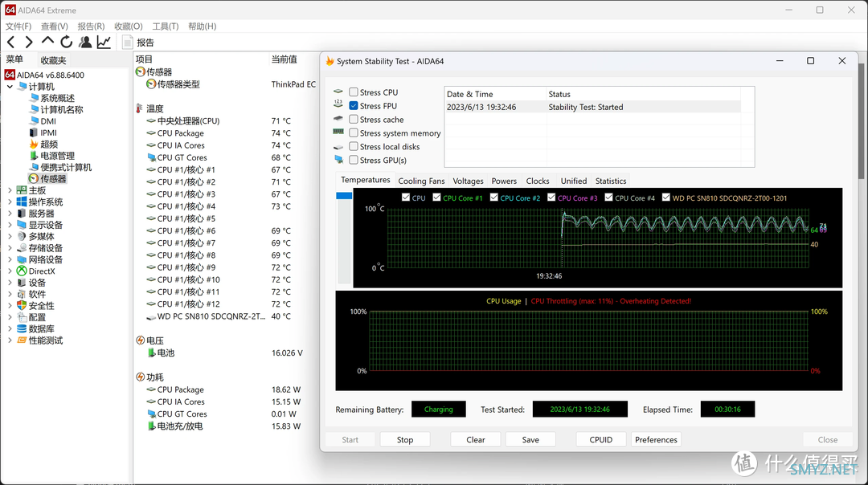
Task: Click the 主板 motherboard icon
Action: 22,190
